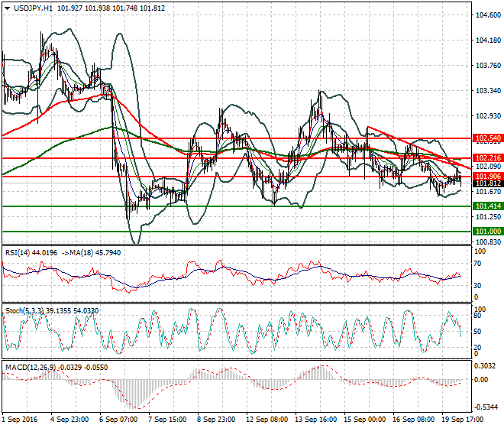The height and width of the screenshot is (428, 504).
Task: Select the 70 level on RSI scale
Action: point(479,263)
